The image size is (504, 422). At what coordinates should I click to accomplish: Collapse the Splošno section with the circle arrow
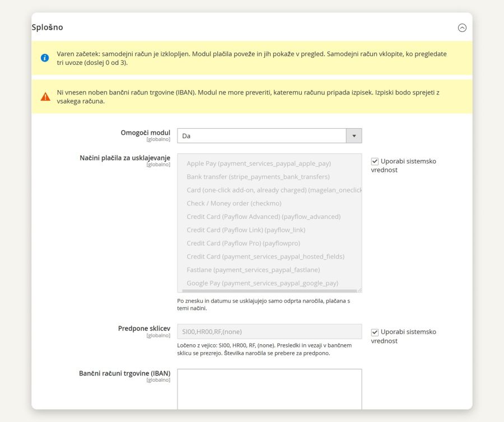[462, 28]
